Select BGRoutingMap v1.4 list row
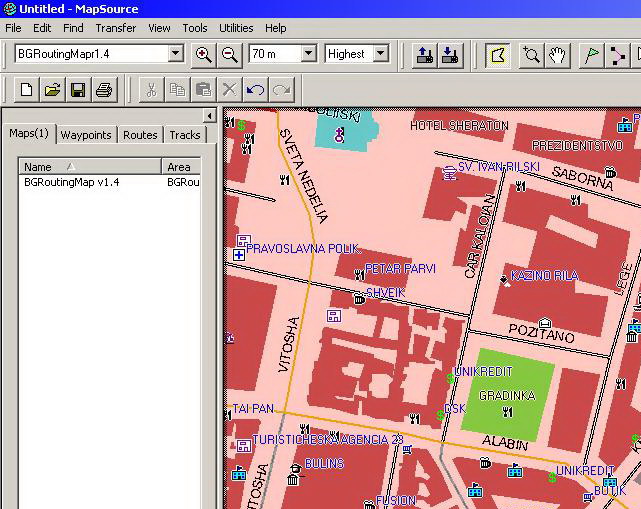 click(110, 182)
